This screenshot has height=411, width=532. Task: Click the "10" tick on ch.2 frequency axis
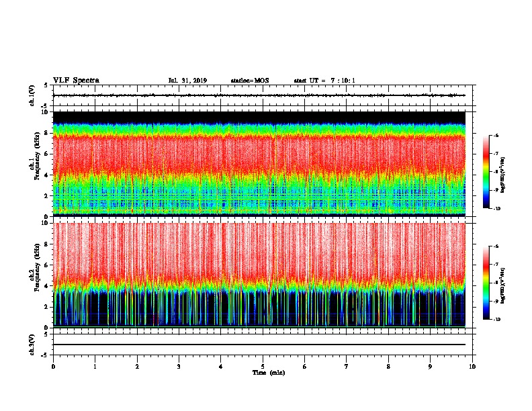(x=44, y=223)
